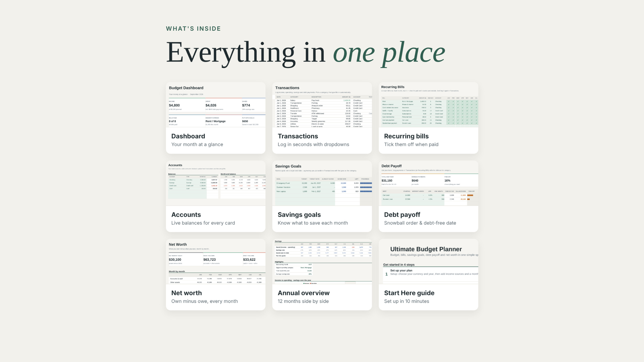This screenshot has width=644, height=362.
Task: Click the "WHAT'S INSIDE" section label
Action: tap(193, 29)
